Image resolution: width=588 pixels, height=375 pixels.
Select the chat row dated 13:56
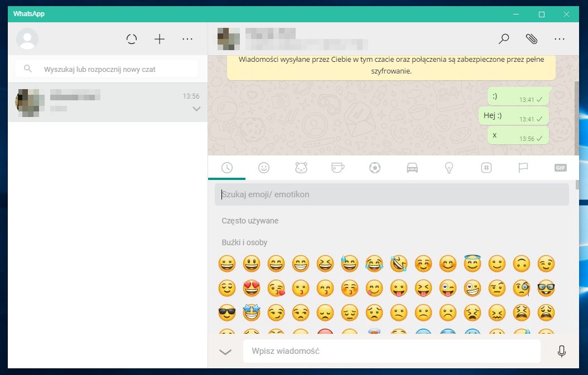click(x=108, y=103)
